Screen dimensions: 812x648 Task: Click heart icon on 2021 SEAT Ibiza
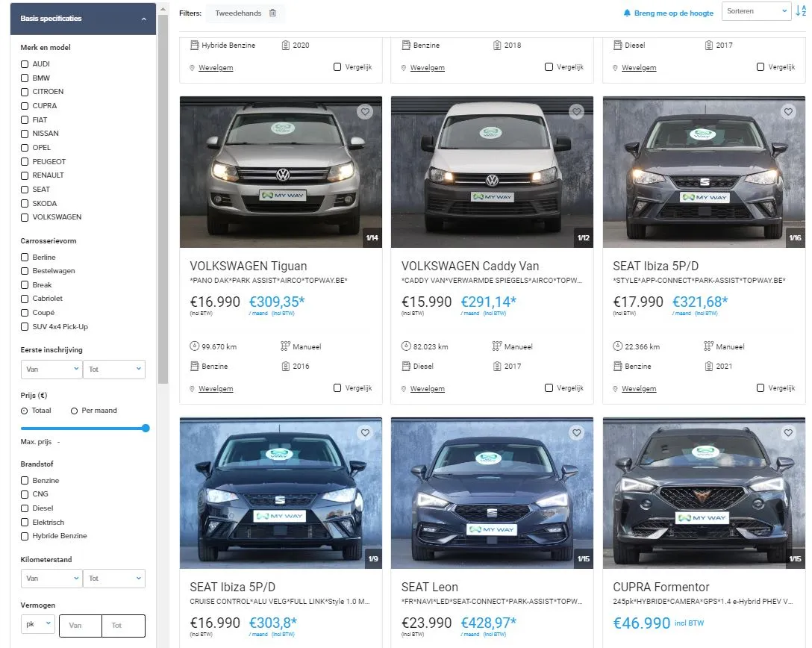coord(788,112)
